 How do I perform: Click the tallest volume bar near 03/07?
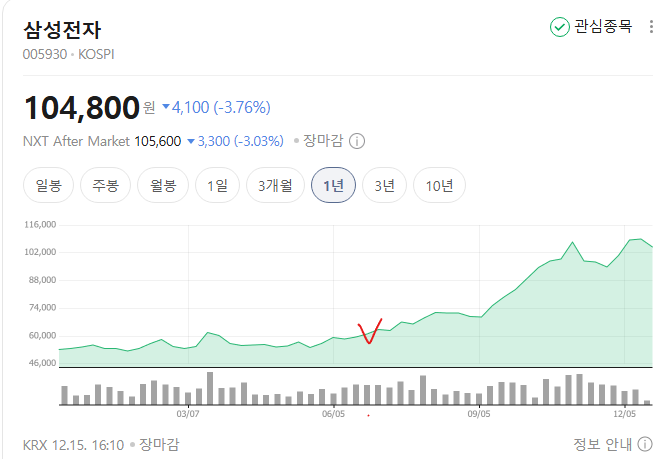click(210, 388)
